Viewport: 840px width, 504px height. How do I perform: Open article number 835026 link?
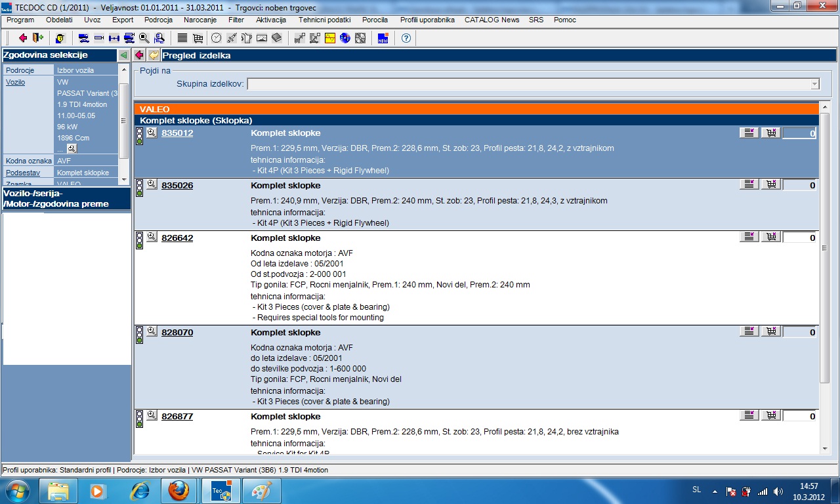coord(177,186)
